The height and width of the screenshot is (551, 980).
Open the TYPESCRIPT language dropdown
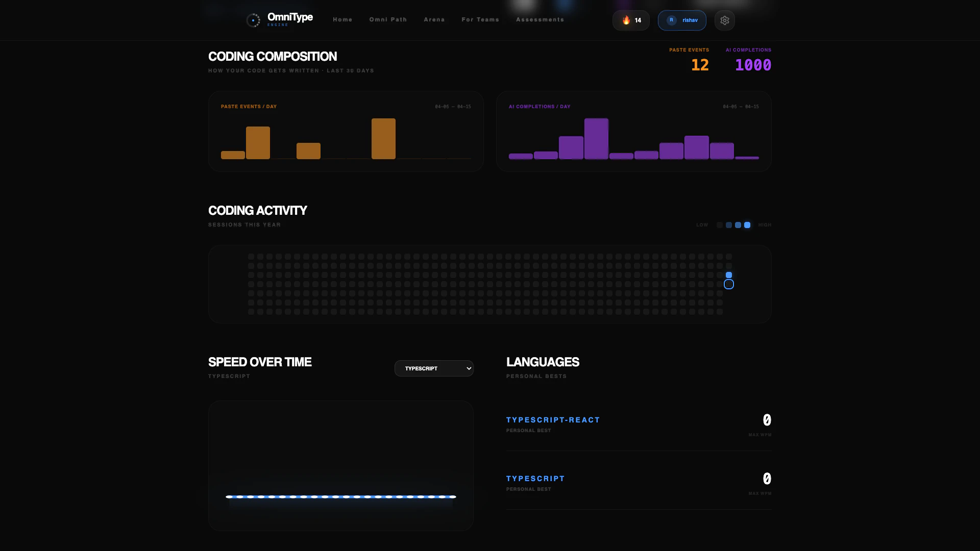pos(434,368)
